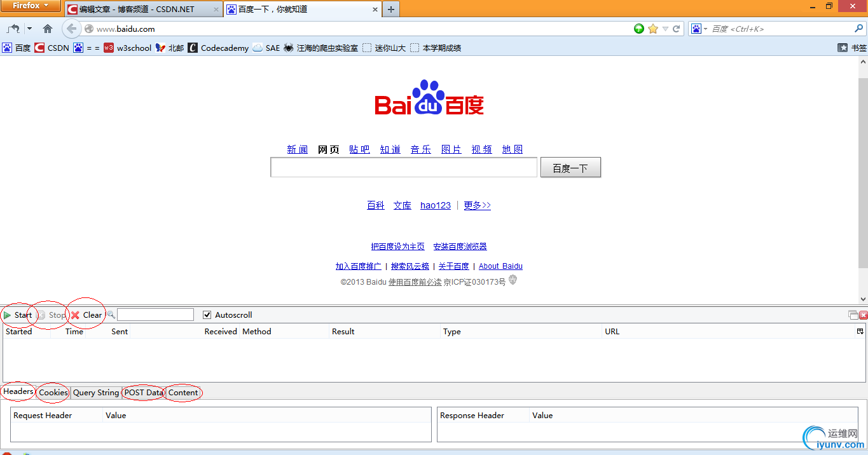Image resolution: width=868 pixels, height=455 pixels.
Task: Click 安装百度浏览器 link
Action: (460, 247)
